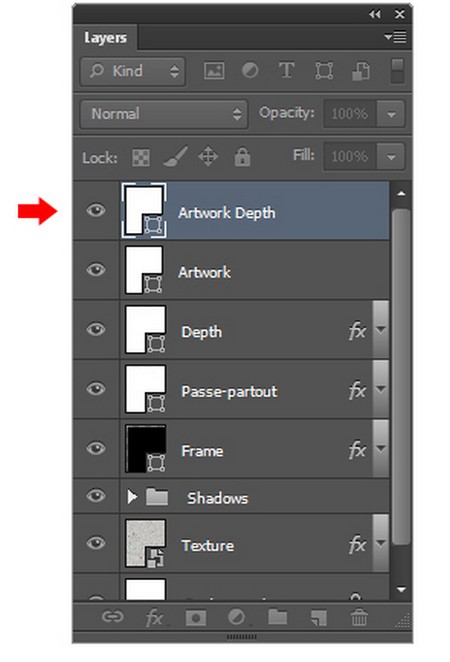Select the Texture layer name
Screen dimensions: 450x662
click(x=207, y=545)
